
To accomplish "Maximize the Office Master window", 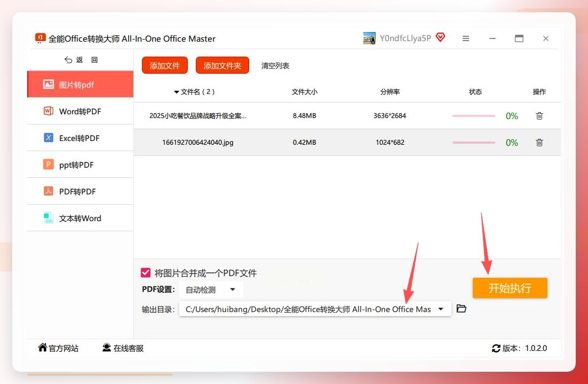I will click(x=519, y=38).
